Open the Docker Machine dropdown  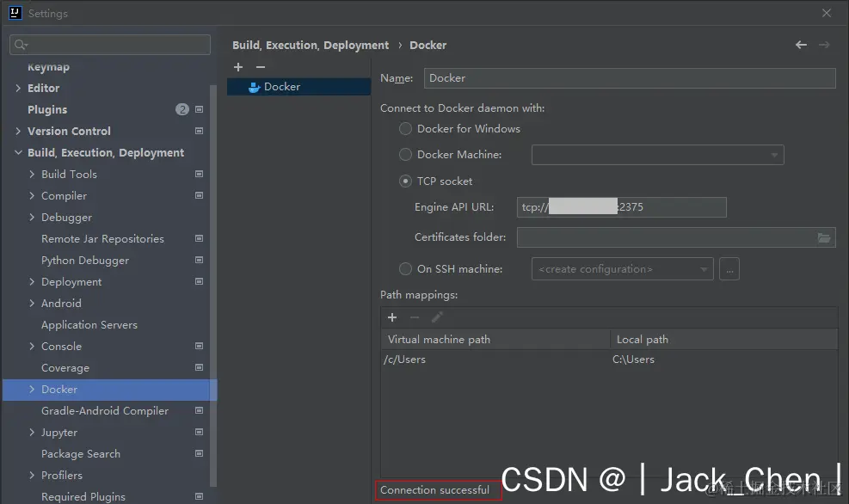pyautogui.click(x=657, y=155)
